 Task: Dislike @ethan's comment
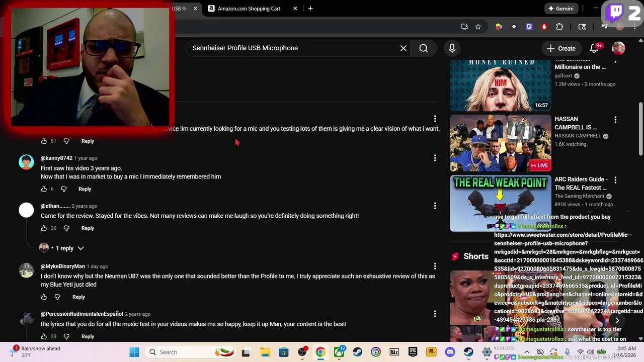[66, 228]
